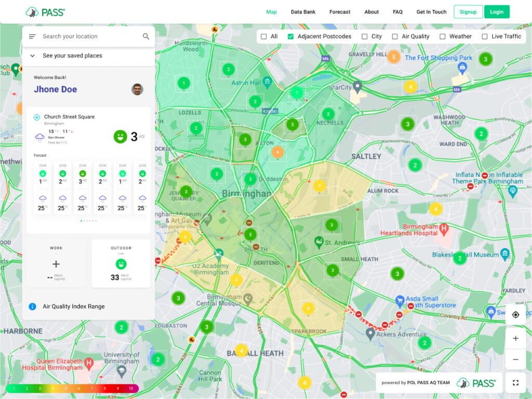
Task: Click the map zoom out icon
Action: [x=515, y=359]
